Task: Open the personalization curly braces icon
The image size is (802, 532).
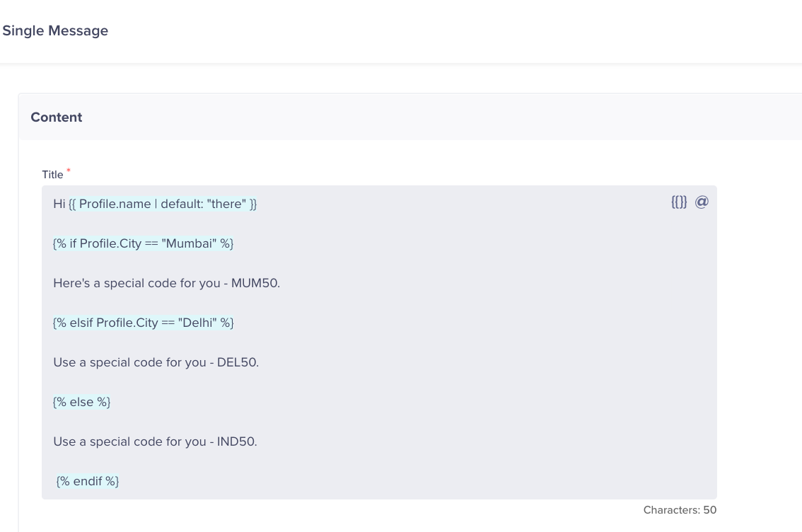Action: click(x=679, y=202)
